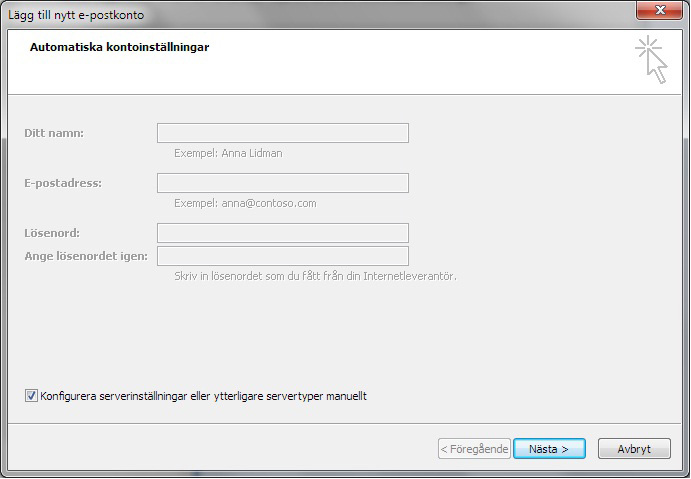691x479 pixels.
Task: Close the Lägg till nytt e-postkonto dialog
Action: coord(659,10)
